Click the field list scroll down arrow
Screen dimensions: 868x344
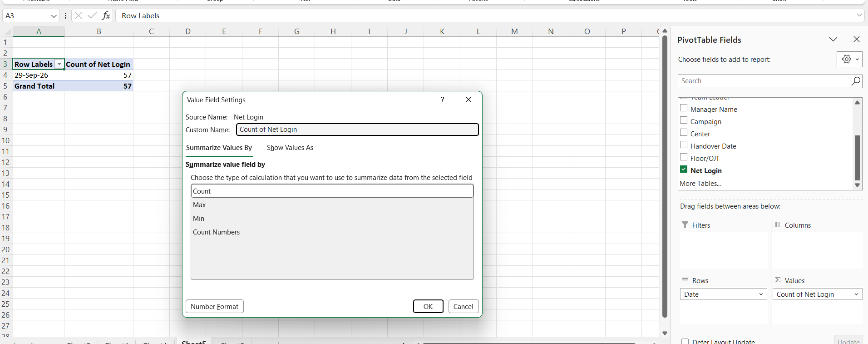point(857,185)
